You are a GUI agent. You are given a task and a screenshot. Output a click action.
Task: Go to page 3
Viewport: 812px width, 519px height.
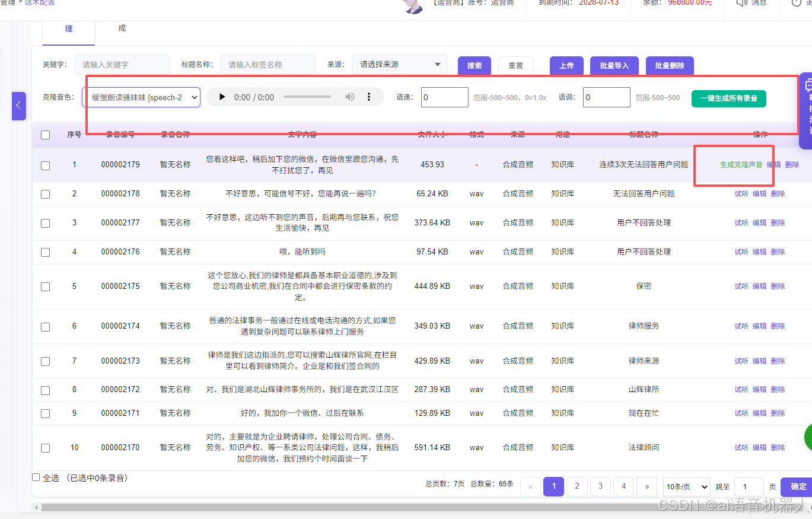600,486
